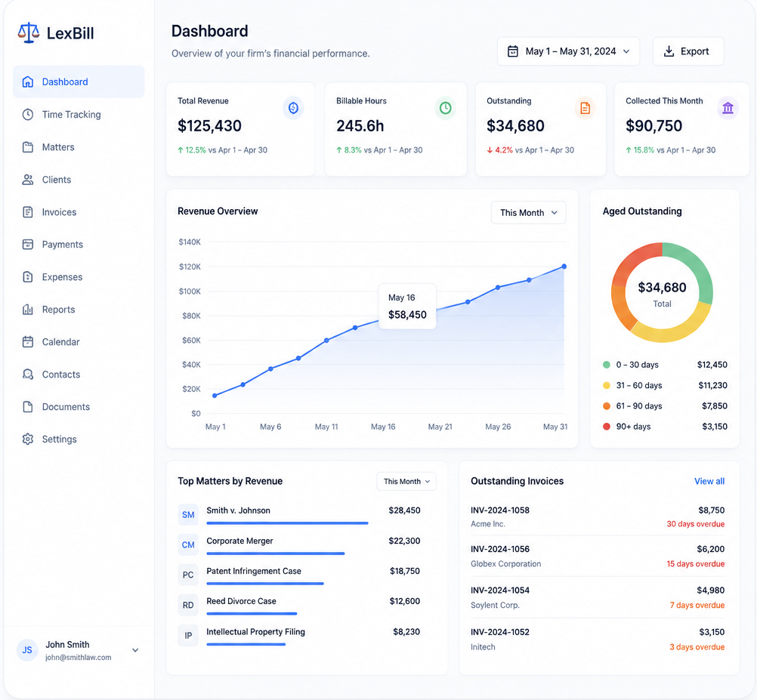Viewport: 757px width, 700px height.
Task: Click the dollar icon on Total Revenue card
Action: [293, 107]
